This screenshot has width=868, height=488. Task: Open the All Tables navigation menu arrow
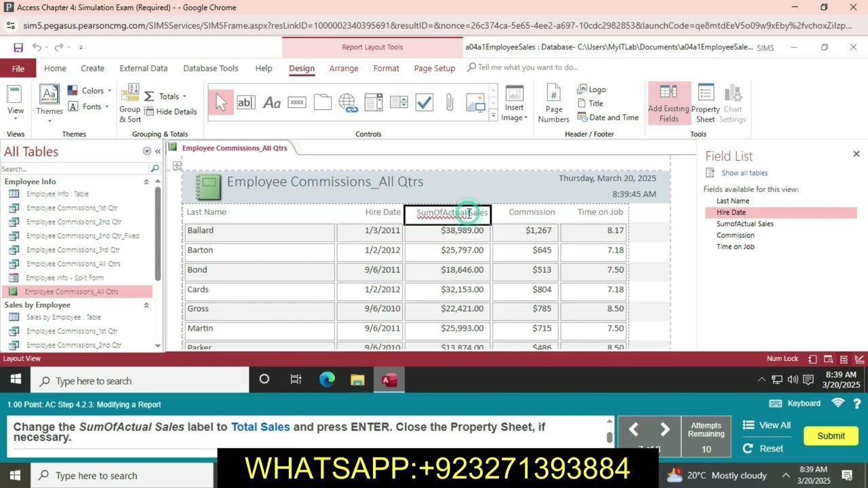(x=146, y=151)
